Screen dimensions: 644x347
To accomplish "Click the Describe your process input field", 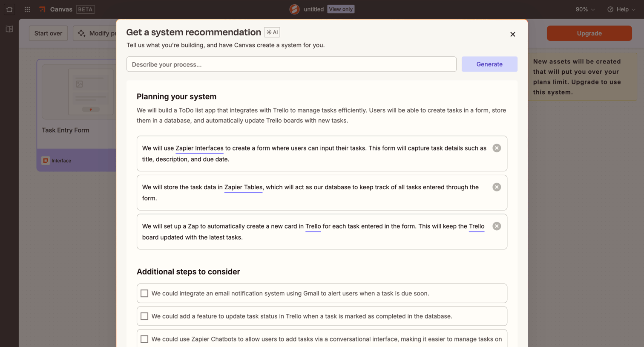I will tap(291, 64).
